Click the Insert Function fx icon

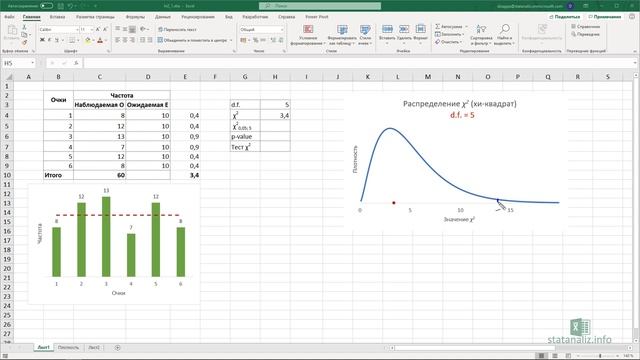76,63
